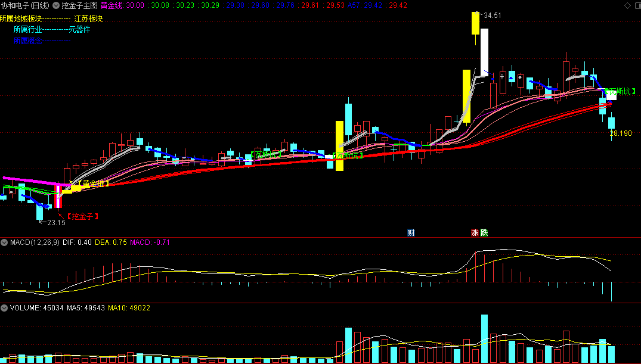
Task: Click the green 30.29 value
Action: (x=210, y=5)
